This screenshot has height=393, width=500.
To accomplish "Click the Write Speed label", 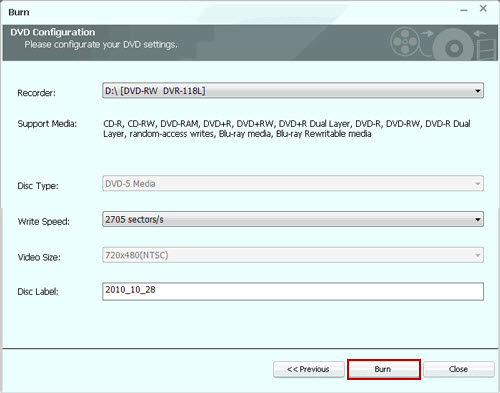I will coord(44,222).
